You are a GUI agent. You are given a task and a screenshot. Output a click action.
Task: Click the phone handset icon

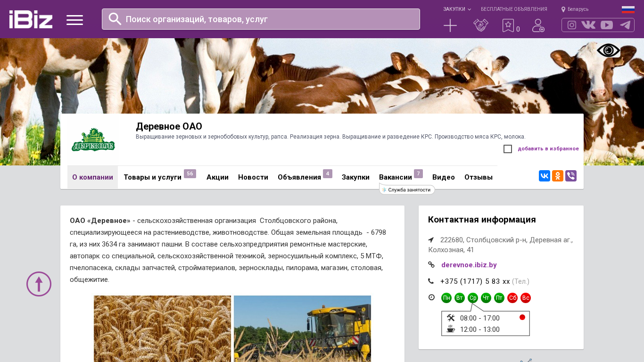431,281
